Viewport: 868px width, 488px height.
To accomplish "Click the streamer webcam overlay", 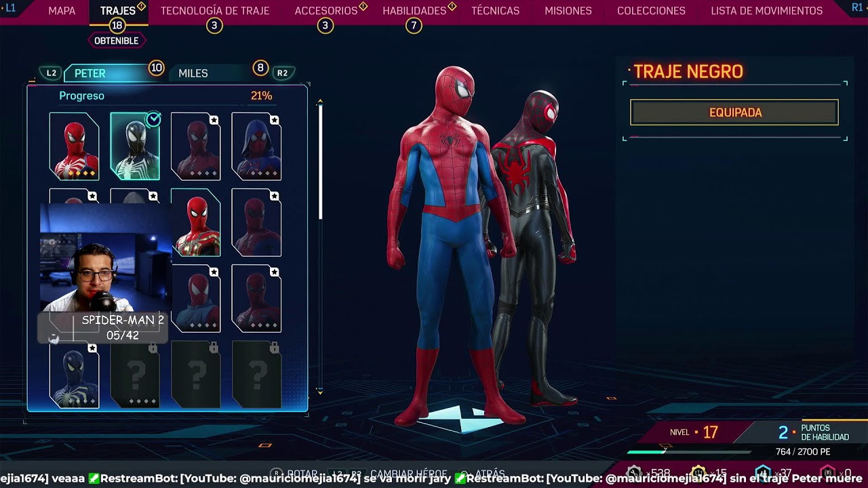I will 105,258.
